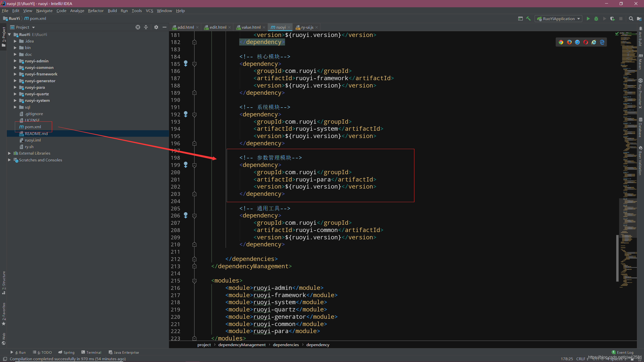Image resolution: width=644 pixels, height=362 pixels.
Task: Collapse all in Project panel
Action: coord(146,27)
